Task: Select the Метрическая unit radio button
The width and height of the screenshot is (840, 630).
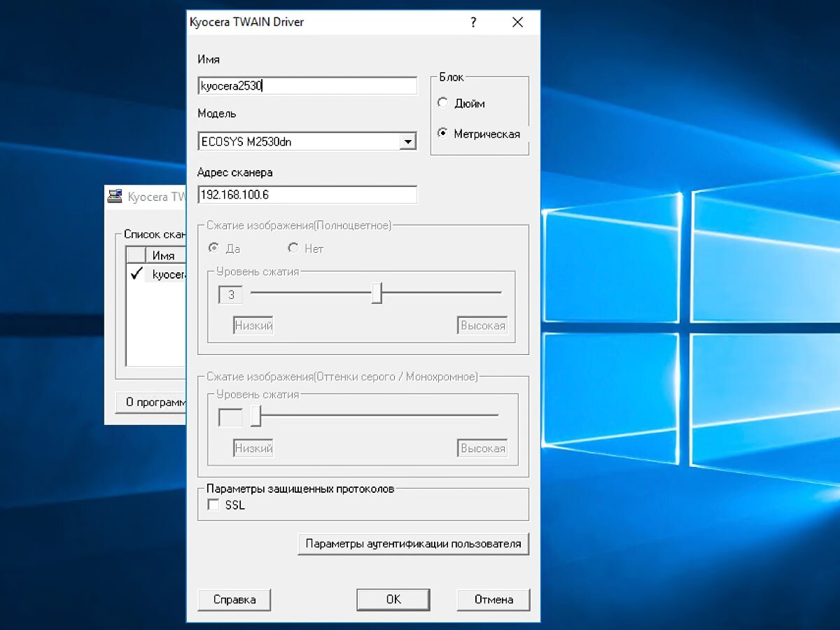Action: (442, 133)
